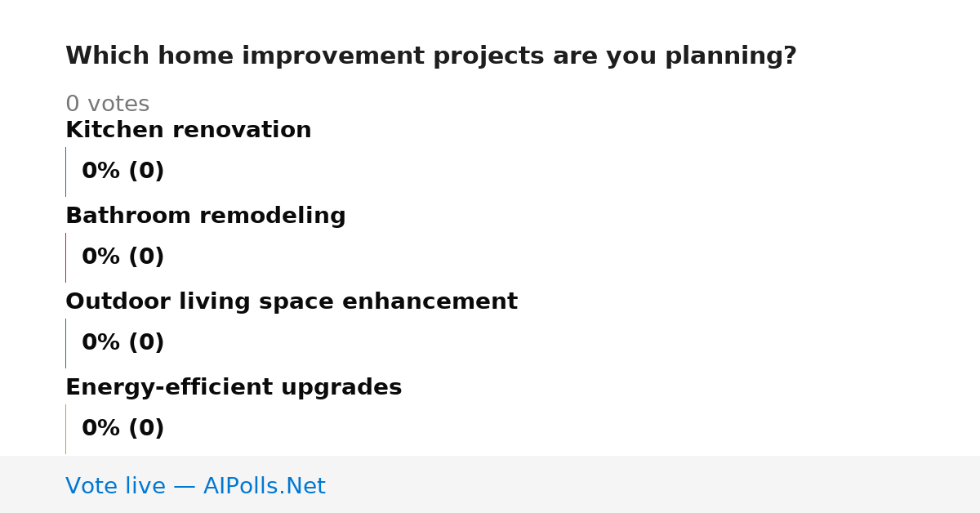Select the Kitchen renovation option
Image resolution: width=980 pixels, height=513 pixels.
point(189,131)
